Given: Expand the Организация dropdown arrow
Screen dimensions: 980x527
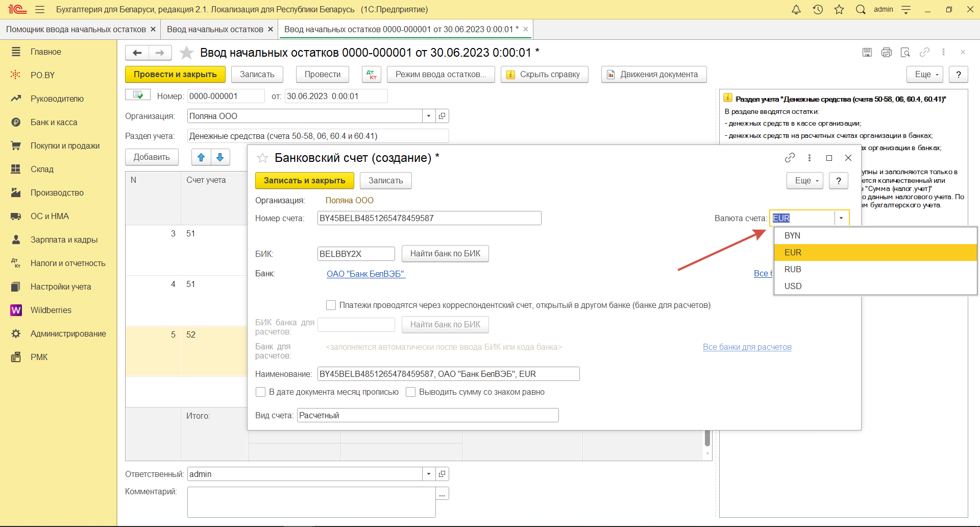Looking at the screenshot, I should coord(429,116).
